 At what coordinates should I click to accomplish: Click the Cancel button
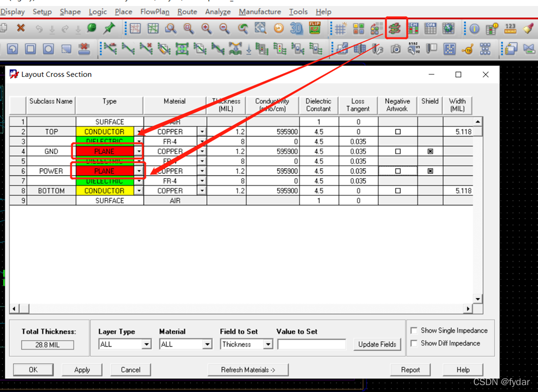(130, 370)
